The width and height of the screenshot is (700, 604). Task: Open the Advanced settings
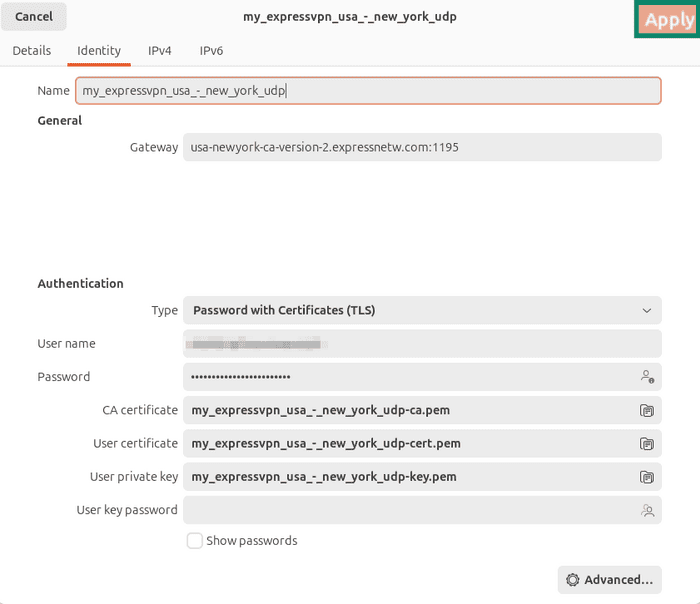pos(609,579)
